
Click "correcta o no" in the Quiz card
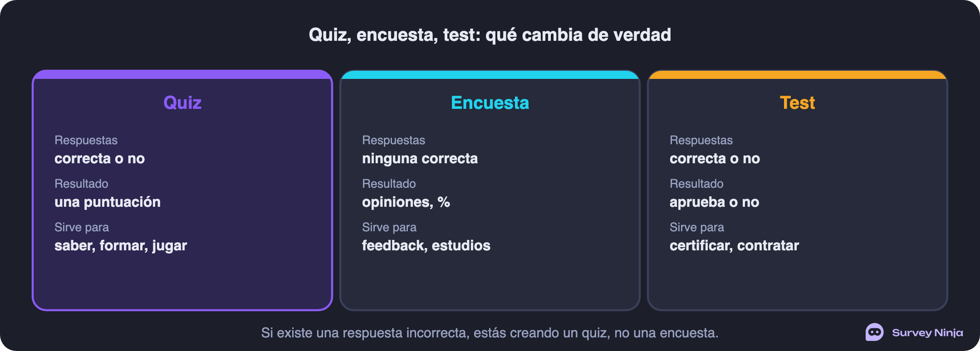(99, 158)
